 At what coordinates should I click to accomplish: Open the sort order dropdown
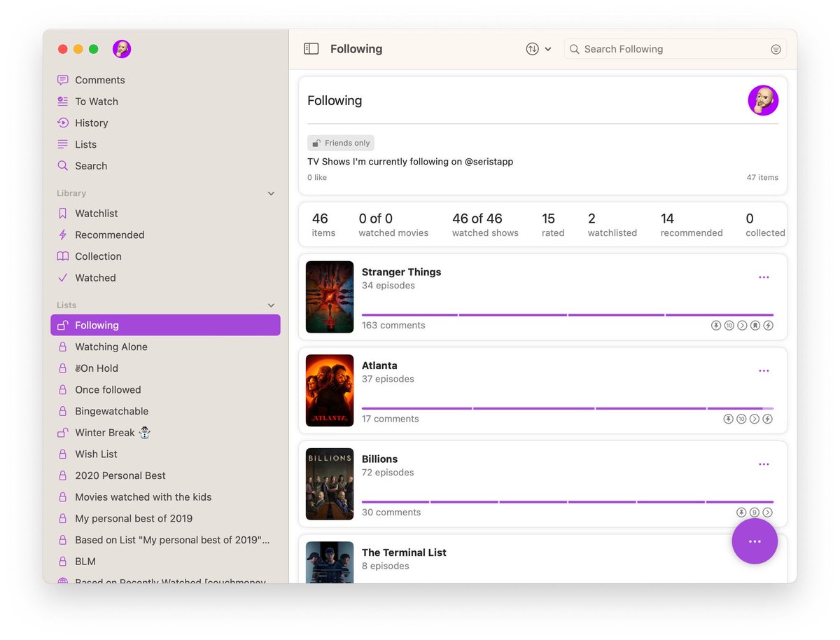click(x=538, y=49)
